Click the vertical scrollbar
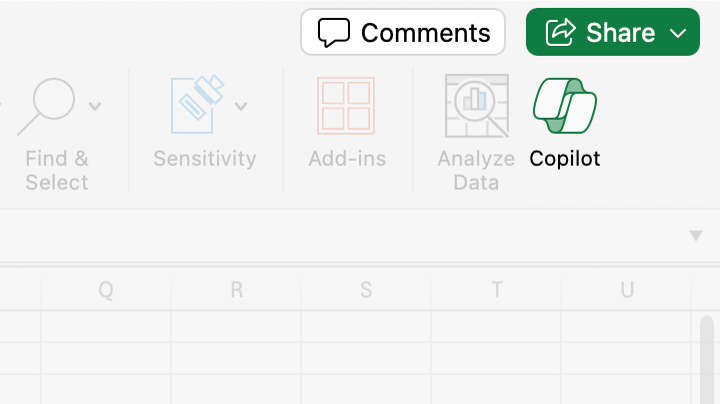 pyautogui.click(x=708, y=360)
